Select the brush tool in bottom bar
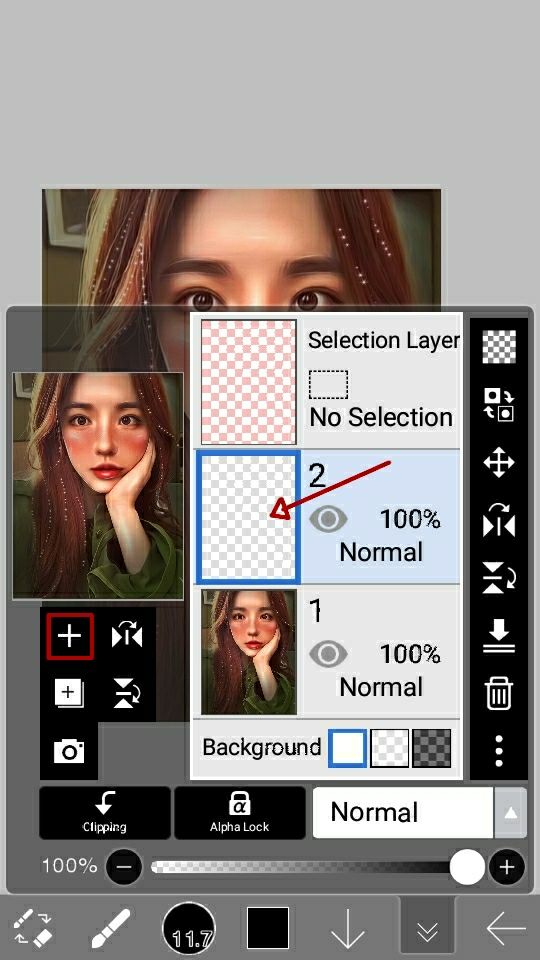This screenshot has width=540, height=960. click(x=111, y=929)
